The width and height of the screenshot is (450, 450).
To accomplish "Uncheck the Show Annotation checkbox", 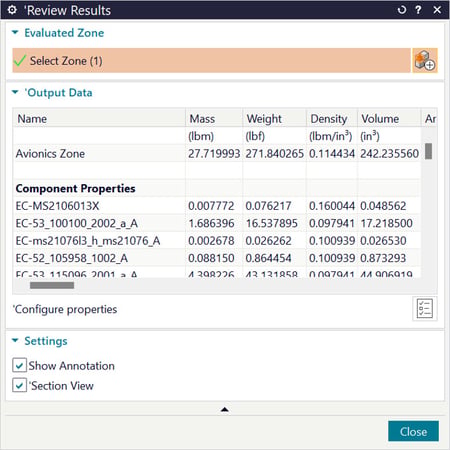I will (19, 365).
